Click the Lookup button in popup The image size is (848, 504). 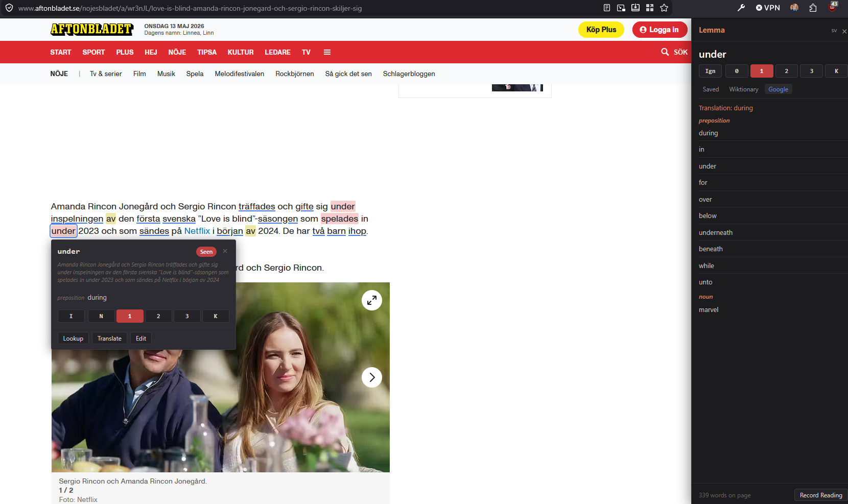73,339
